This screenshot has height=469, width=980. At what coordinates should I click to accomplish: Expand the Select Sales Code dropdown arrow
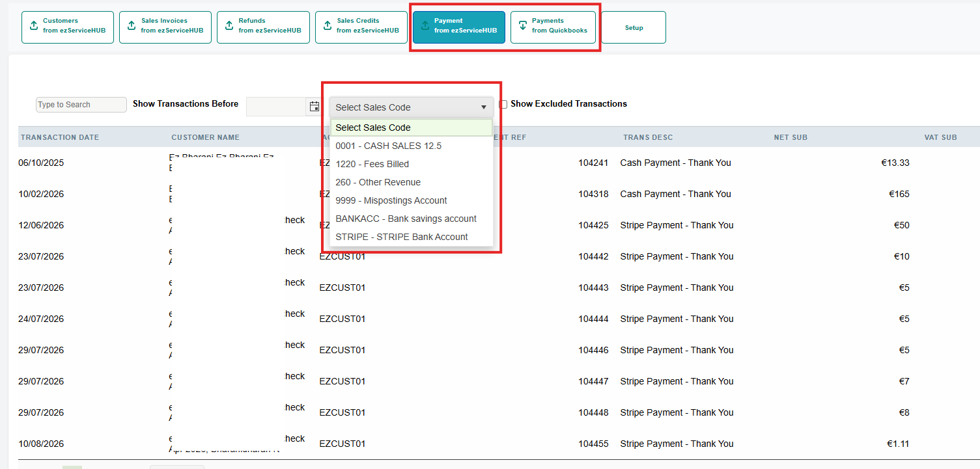(484, 107)
